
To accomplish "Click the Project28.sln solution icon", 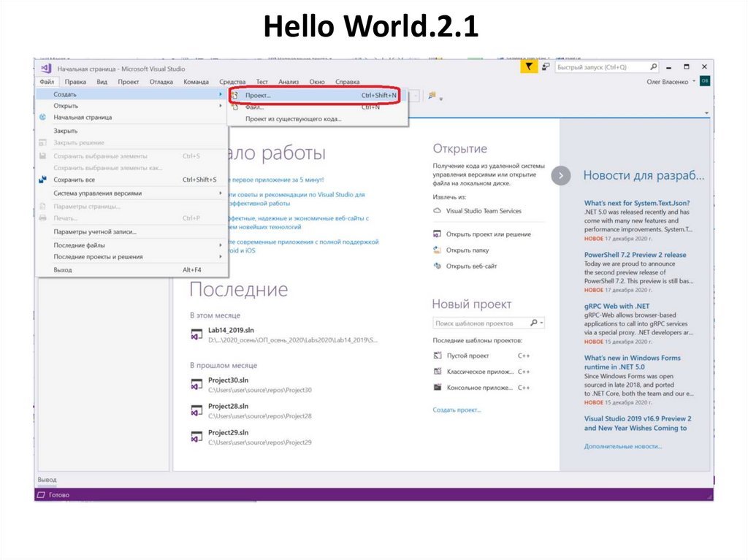I will [196, 411].
